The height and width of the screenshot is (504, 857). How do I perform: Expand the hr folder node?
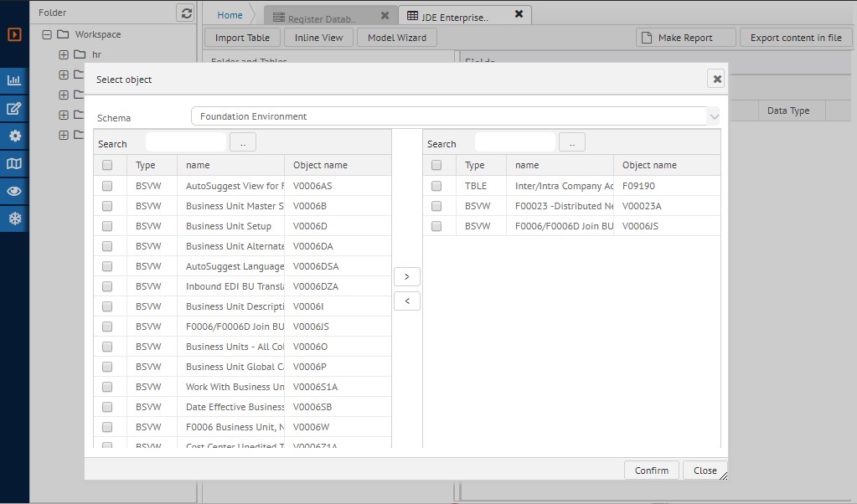click(64, 54)
